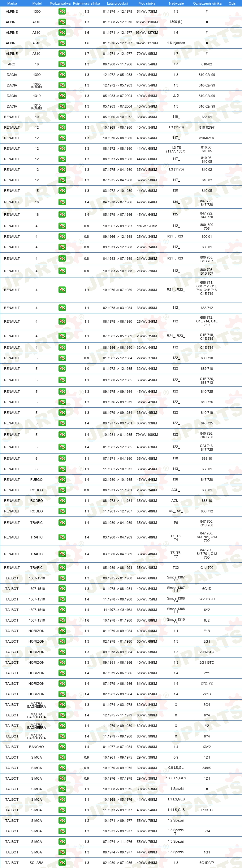Click the Marka column header
This screenshot has width=242, height=868.
[12, 3]
